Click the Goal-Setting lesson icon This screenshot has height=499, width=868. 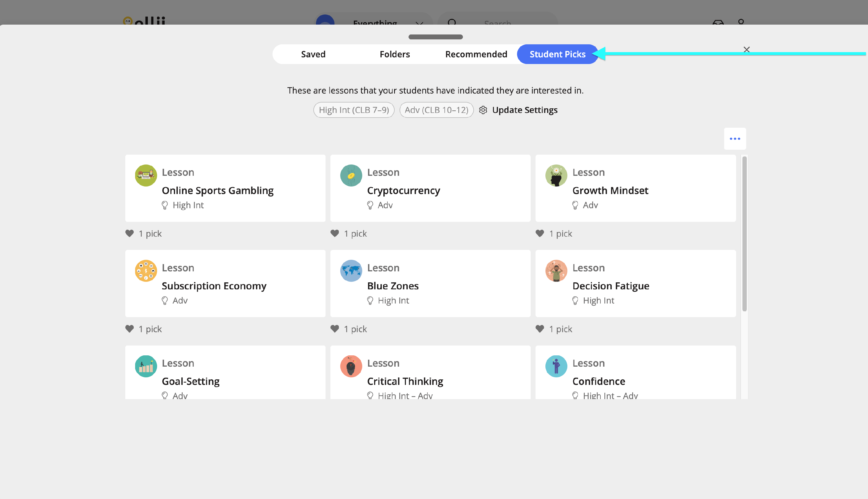146,366
